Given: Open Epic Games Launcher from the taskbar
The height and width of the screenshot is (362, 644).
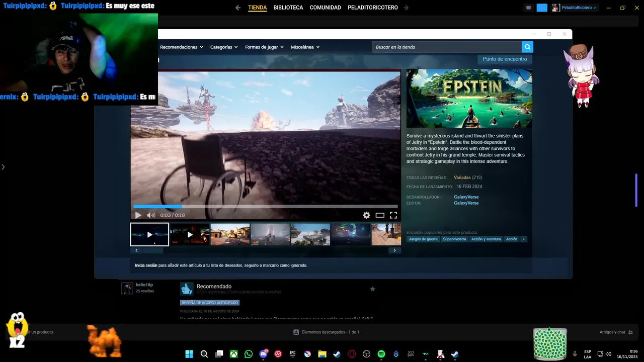Looking at the screenshot, I should pyautogui.click(x=293, y=354).
